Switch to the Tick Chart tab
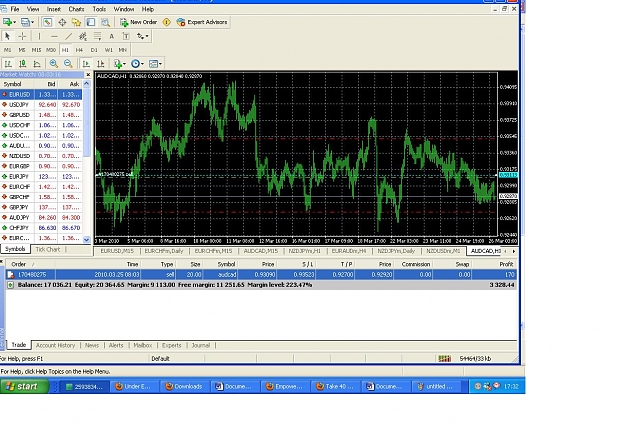The height and width of the screenshot is (432, 625). coord(47,249)
